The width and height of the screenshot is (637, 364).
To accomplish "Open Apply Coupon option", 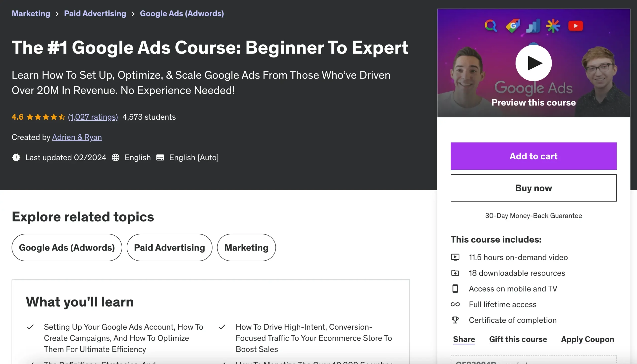I will [587, 339].
